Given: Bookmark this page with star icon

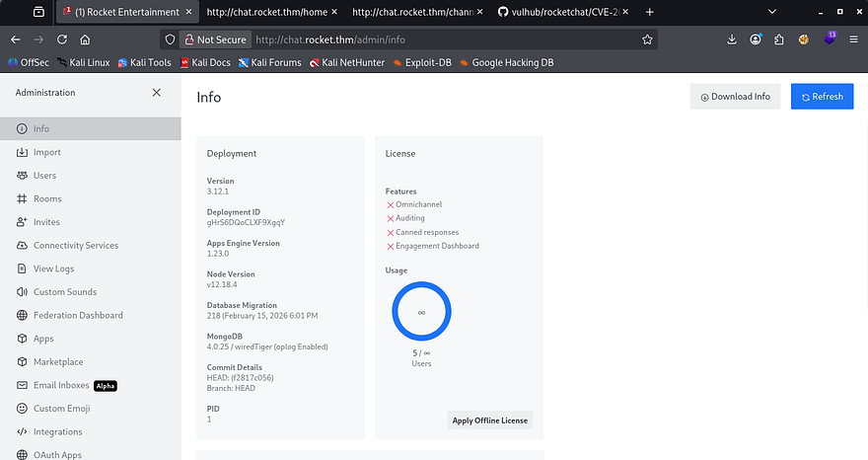Looking at the screenshot, I should click(x=647, y=39).
